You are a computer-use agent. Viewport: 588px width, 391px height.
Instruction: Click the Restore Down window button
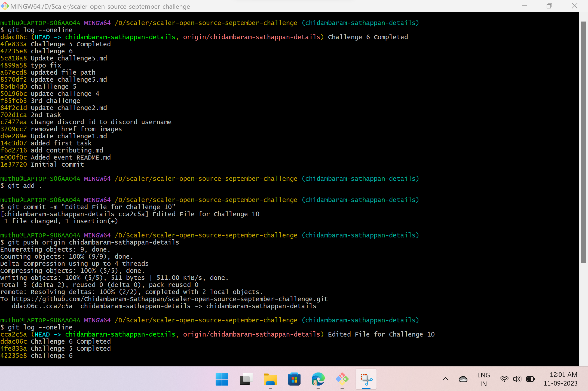(x=549, y=6)
